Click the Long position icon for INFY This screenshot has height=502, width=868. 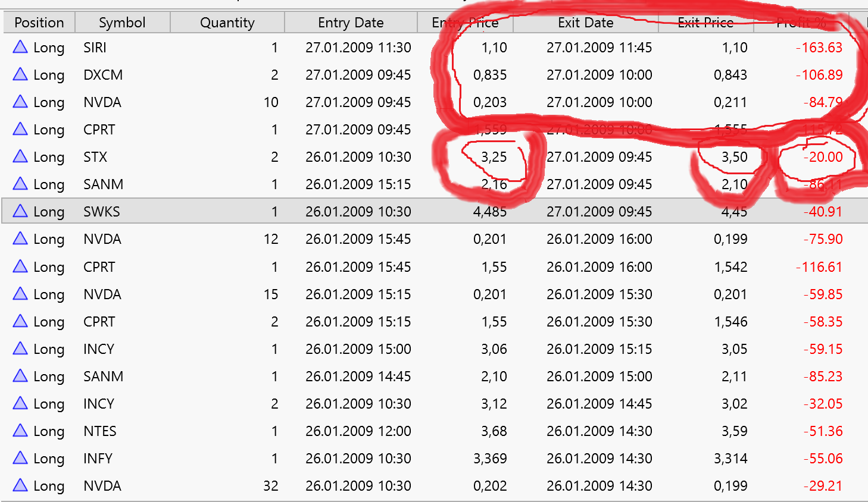20,458
